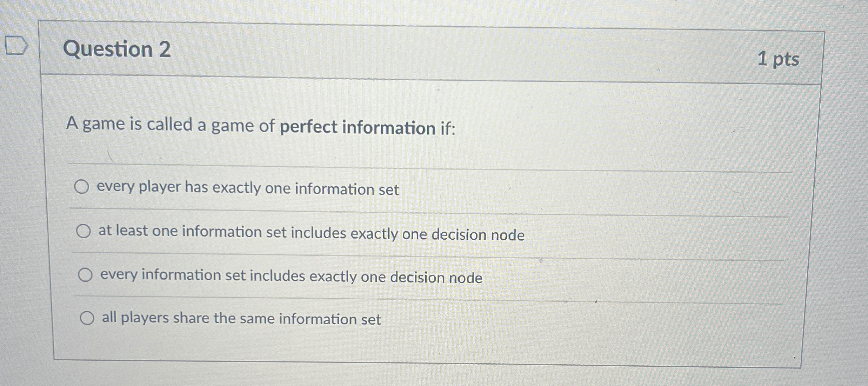Screen dimensions: 868x386
Task: Click answer text 'all players share the same information set'
Action: (x=241, y=319)
